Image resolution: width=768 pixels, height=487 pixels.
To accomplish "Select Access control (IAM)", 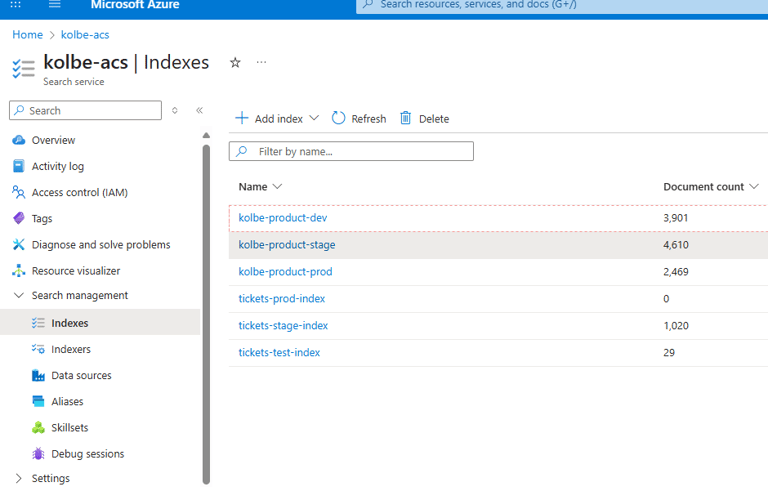I will [80, 193].
